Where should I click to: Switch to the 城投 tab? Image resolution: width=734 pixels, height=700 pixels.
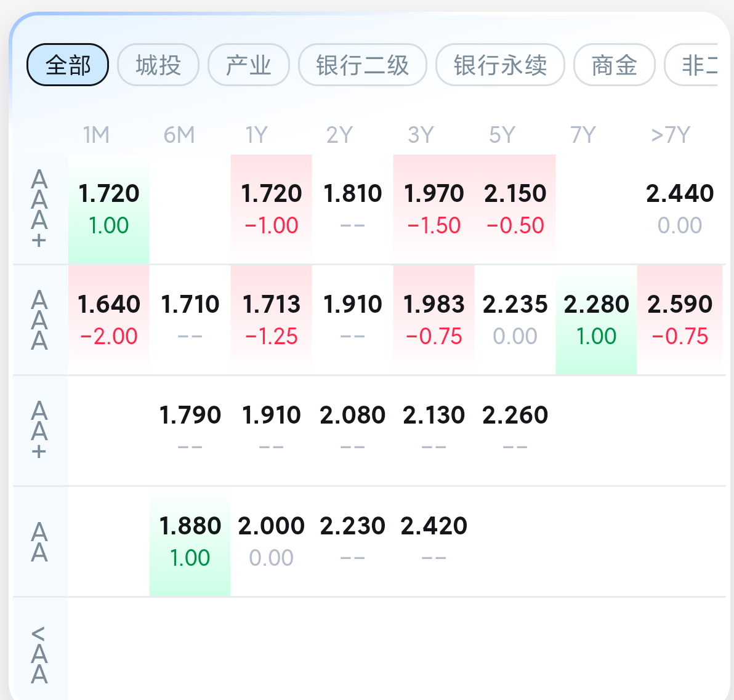click(x=158, y=65)
